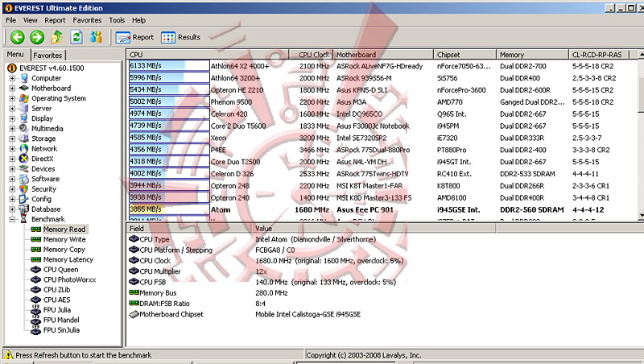
Task: Select the Devices icon in tree
Action: [x=24, y=169]
